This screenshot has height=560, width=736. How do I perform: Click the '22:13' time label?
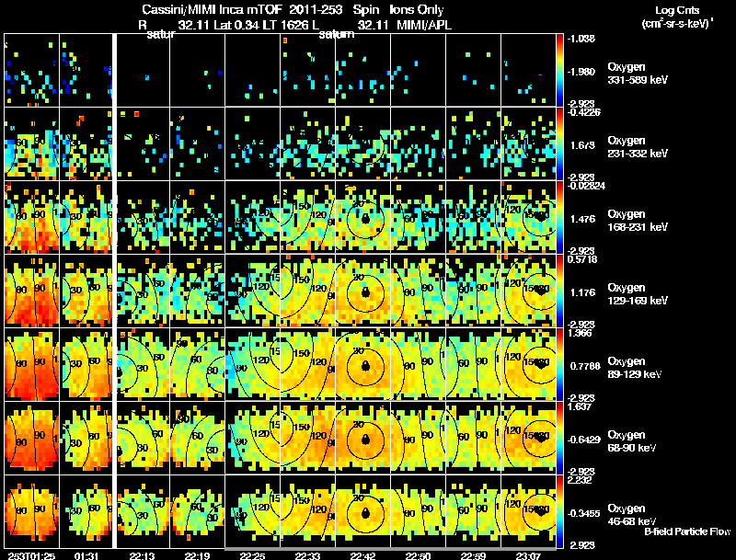click(142, 555)
